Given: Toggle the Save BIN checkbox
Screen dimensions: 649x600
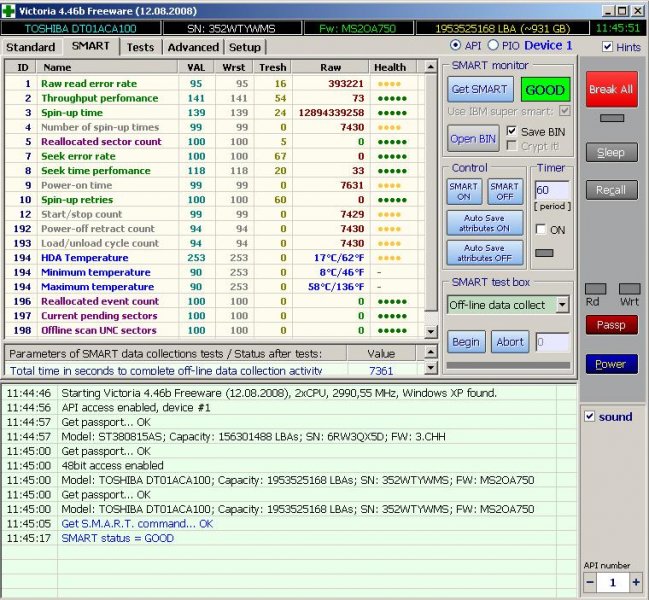Looking at the screenshot, I should [513, 131].
